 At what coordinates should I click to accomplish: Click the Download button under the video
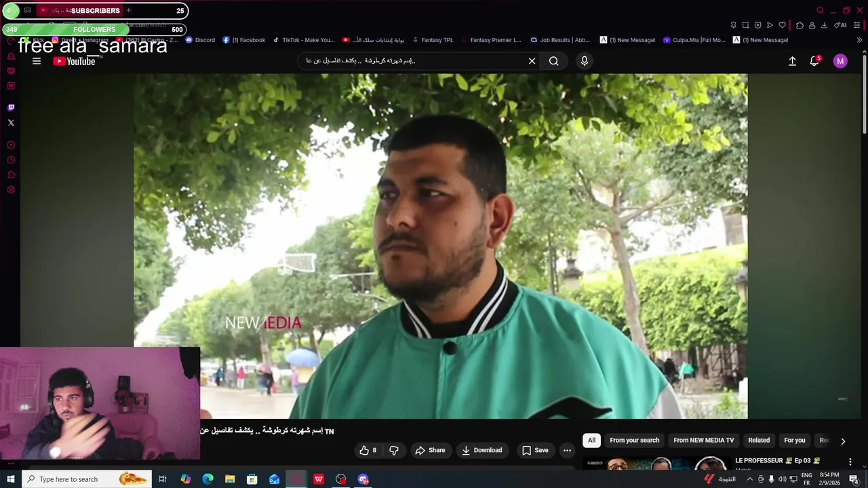[482, 450]
